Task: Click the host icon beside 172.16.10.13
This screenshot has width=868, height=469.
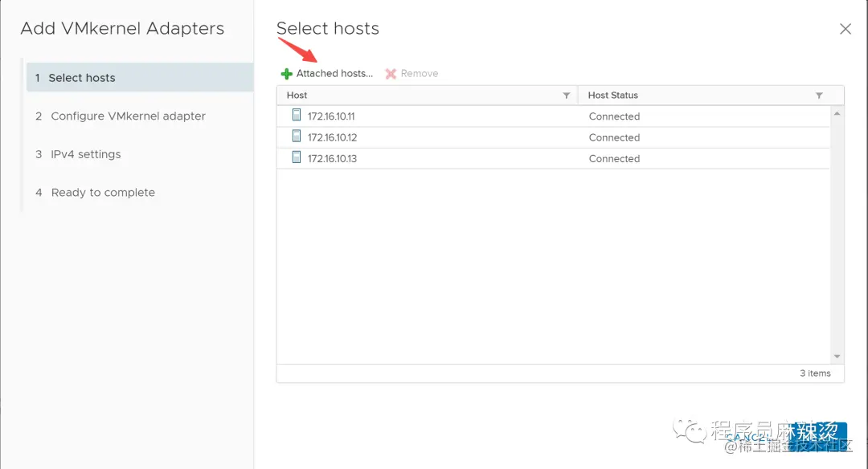Action: click(296, 157)
